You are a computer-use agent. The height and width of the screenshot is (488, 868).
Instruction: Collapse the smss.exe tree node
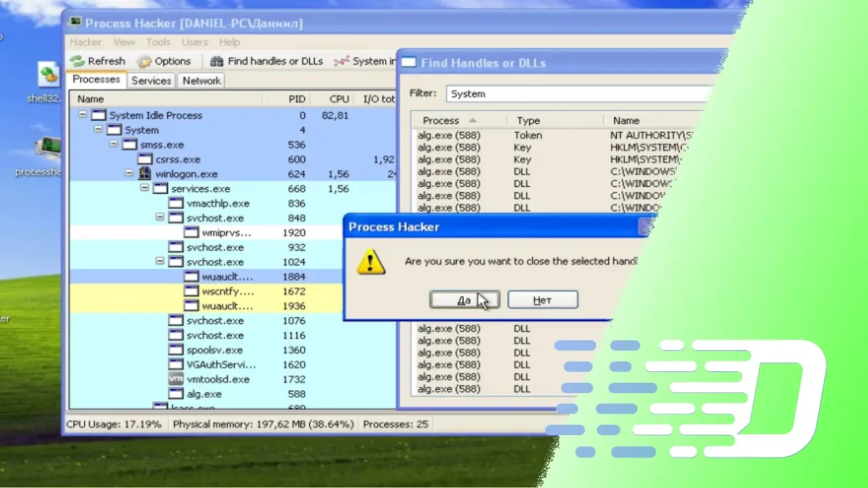click(x=114, y=144)
